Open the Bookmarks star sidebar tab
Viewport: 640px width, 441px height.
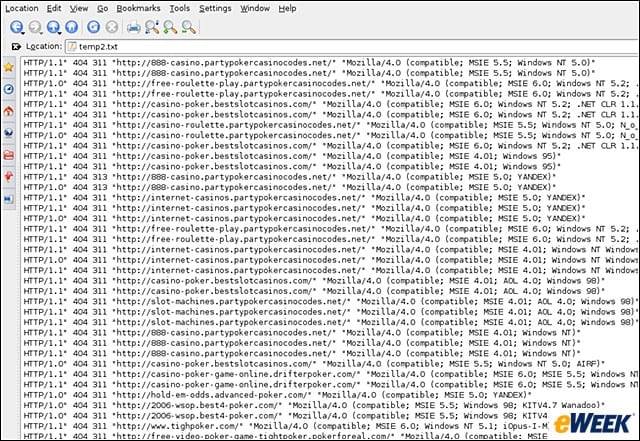(x=9, y=67)
